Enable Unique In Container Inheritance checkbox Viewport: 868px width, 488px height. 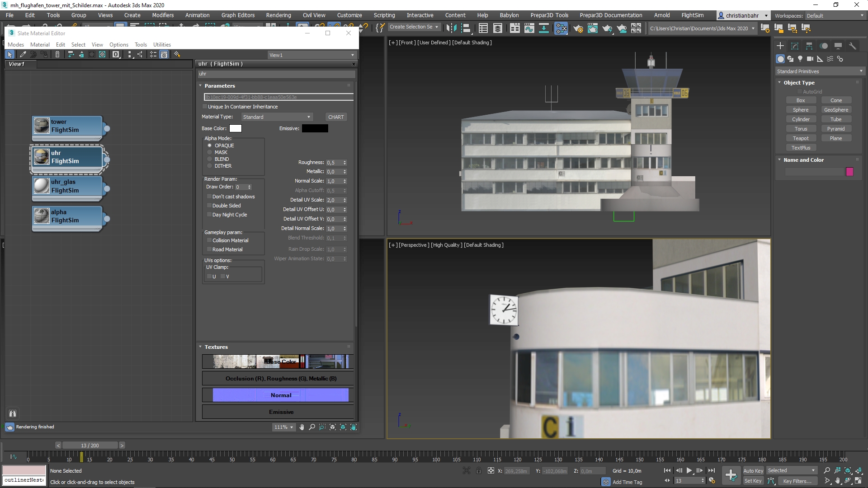(x=205, y=107)
